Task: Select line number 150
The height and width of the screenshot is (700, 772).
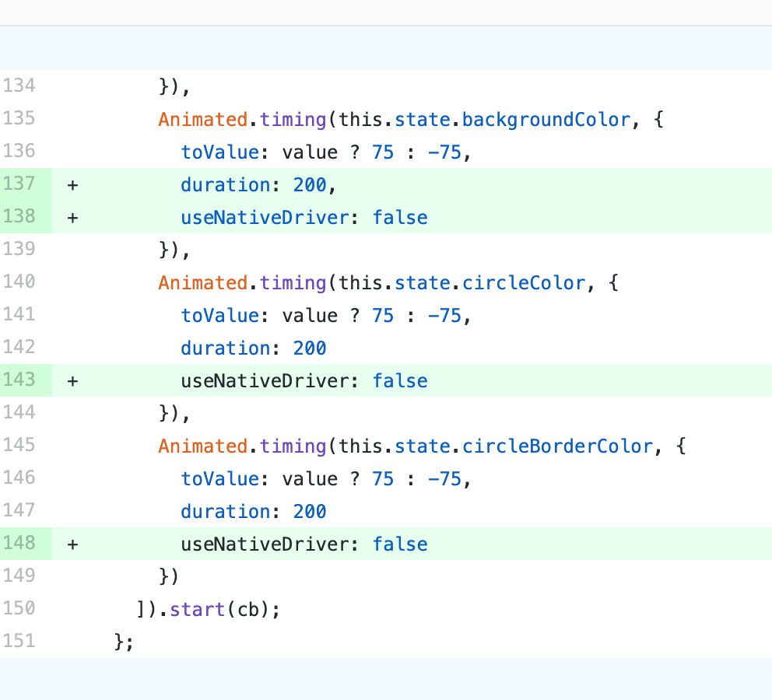Action: tap(19, 608)
